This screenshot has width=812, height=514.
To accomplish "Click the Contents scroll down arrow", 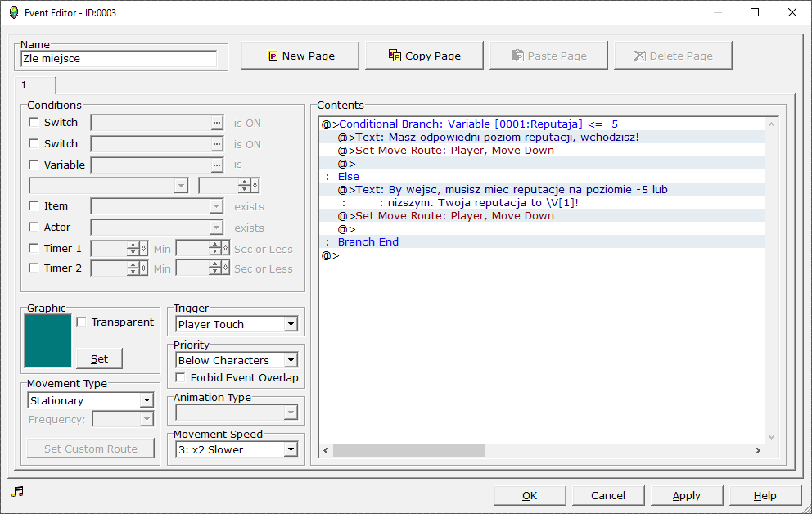I will tap(771, 437).
